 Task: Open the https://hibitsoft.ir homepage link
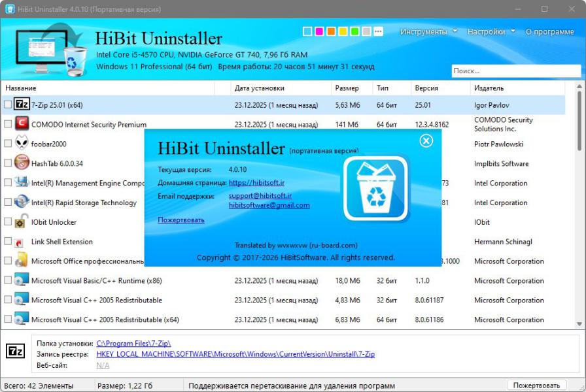[x=256, y=183]
